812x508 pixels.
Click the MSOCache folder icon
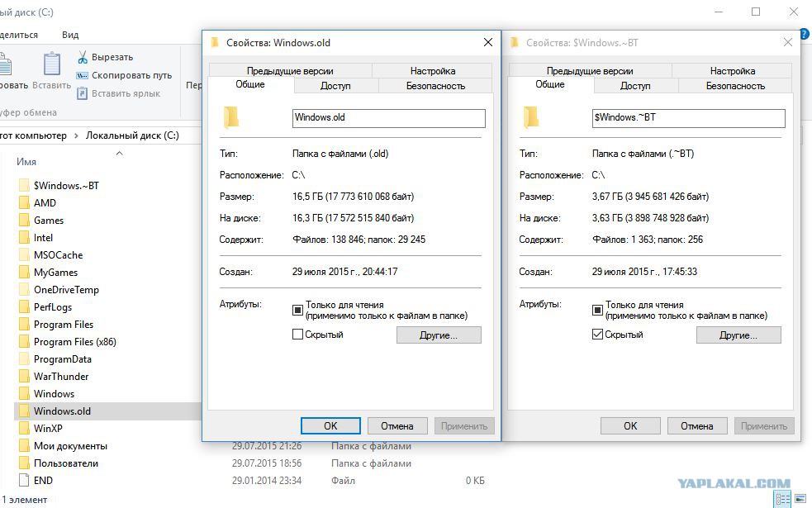click(x=24, y=254)
